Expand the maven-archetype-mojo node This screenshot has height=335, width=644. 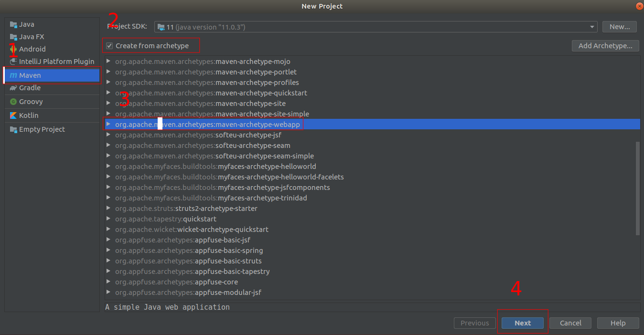click(x=108, y=62)
